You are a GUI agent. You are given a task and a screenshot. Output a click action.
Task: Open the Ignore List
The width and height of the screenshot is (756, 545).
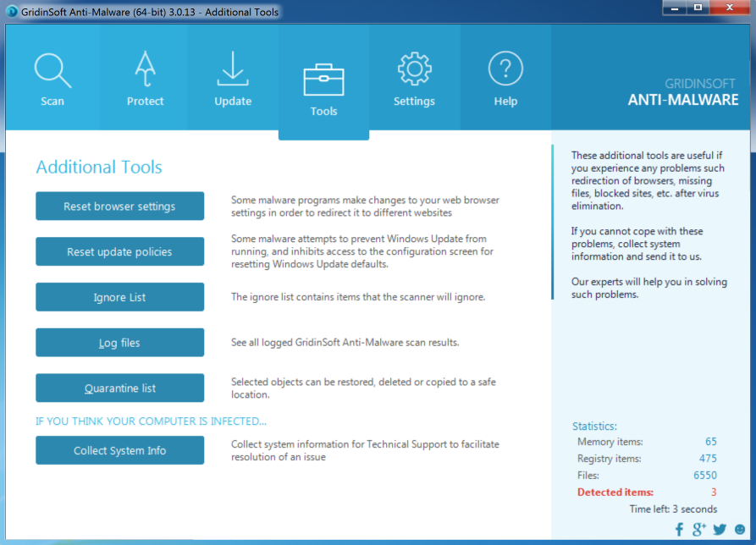(x=119, y=297)
